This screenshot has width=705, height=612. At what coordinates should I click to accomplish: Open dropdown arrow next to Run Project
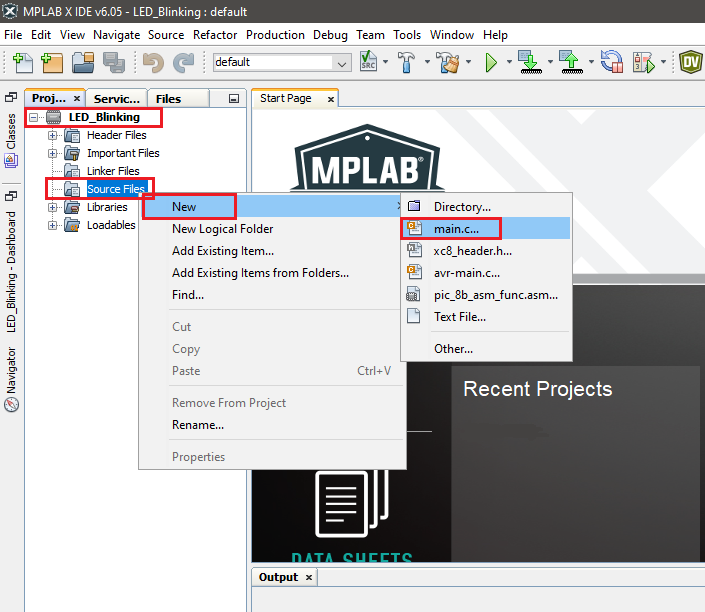coord(509,62)
